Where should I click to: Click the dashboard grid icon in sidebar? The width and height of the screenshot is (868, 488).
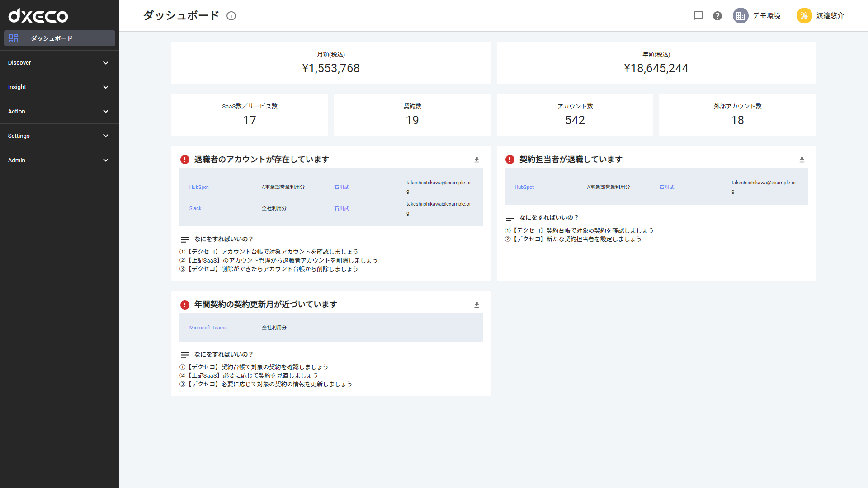14,38
